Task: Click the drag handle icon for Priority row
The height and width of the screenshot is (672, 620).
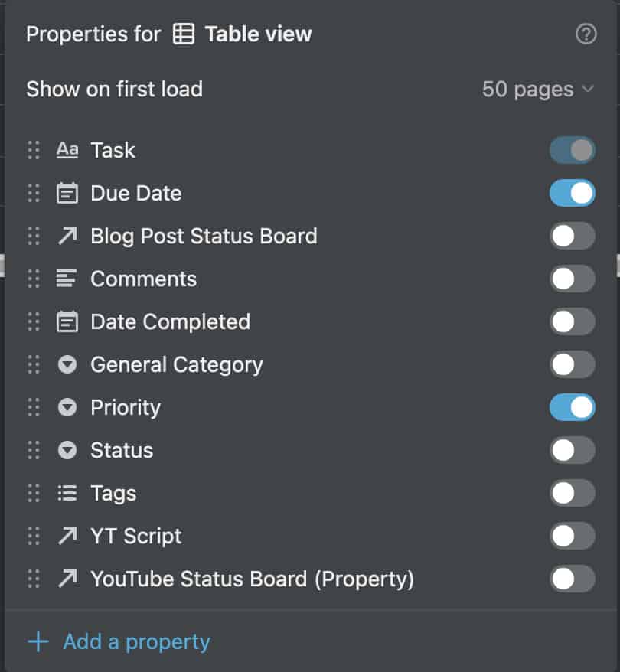Action: (x=34, y=407)
